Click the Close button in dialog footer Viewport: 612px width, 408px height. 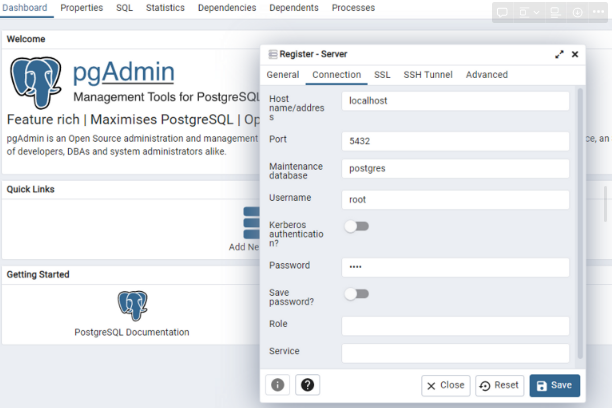446,385
